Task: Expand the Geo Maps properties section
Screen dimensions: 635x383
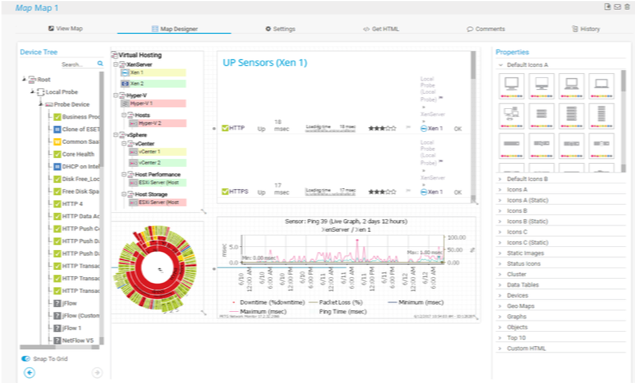Action: (x=520, y=306)
